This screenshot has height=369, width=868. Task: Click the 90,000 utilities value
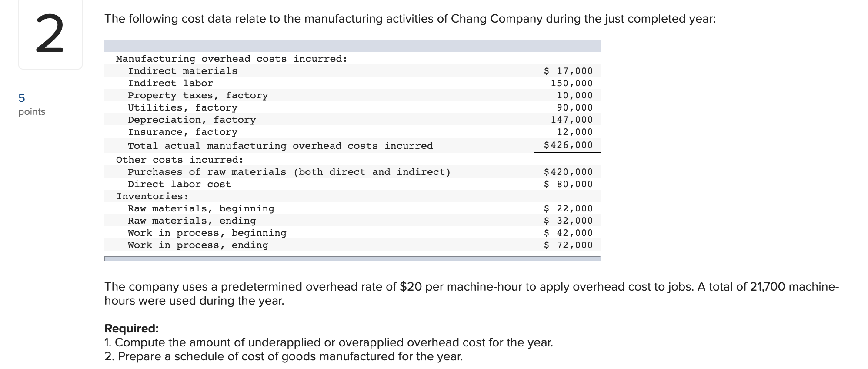pos(575,107)
